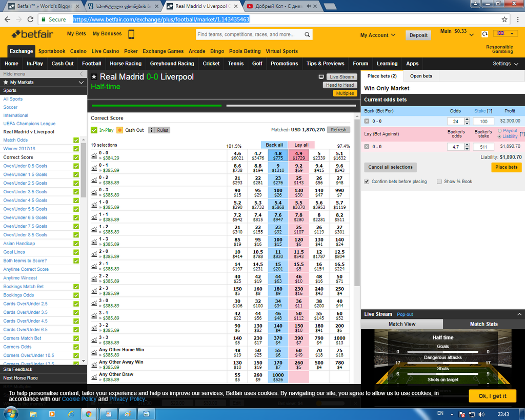Click the screen icon beside Live Stream
The height and width of the screenshot is (420, 525).
pyautogui.click(x=321, y=77)
